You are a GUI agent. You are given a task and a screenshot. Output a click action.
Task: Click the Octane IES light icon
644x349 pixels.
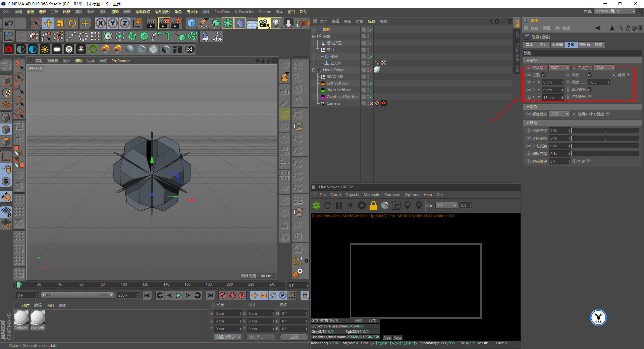81,49
